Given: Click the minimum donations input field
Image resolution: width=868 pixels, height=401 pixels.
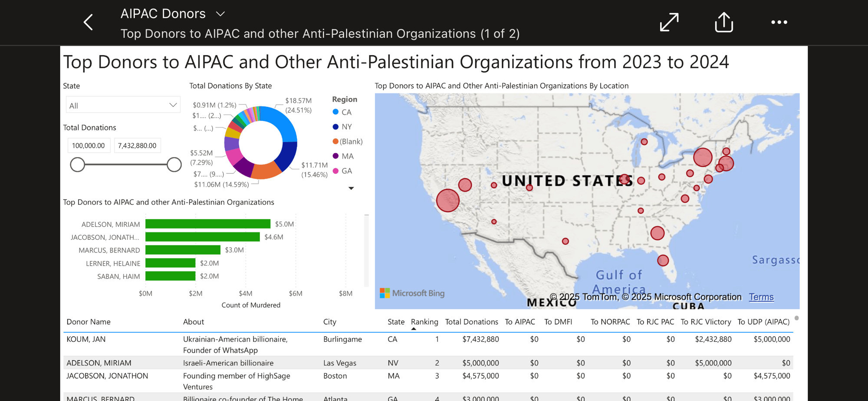Looking at the screenshot, I should [x=89, y=146].
